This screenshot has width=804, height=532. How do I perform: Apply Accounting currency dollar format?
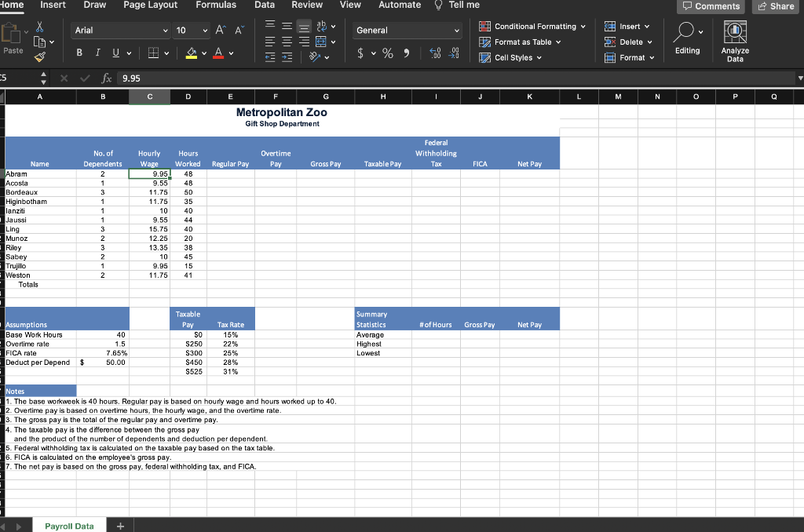click(360, 53)
